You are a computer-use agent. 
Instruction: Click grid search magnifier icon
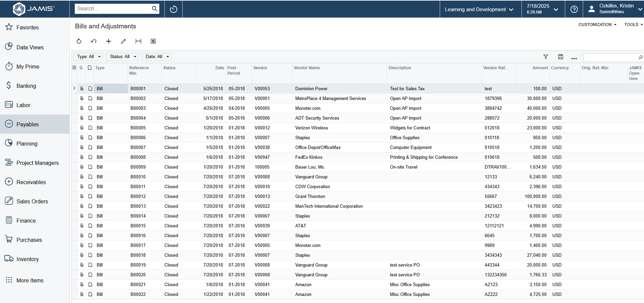pyautogui.click(x=640, y=57)
